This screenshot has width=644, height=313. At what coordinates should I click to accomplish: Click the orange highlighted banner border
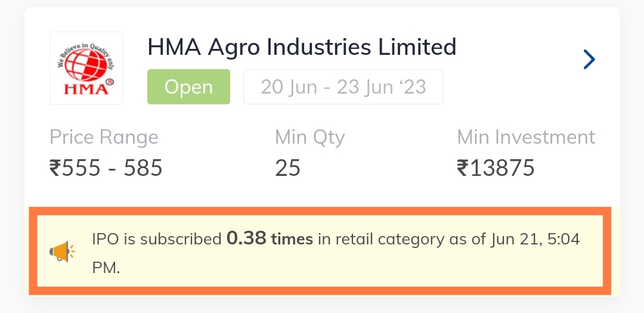click(320, 211)
